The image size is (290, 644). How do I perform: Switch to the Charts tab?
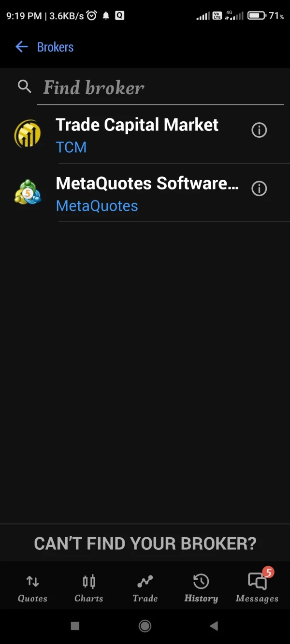pyautogui.click(x=89, y=588)
